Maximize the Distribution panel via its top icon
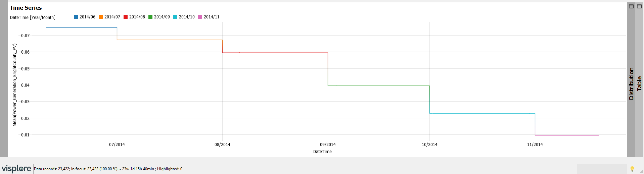The width and height of the screenshot is (644, 174). click(631, 6)
